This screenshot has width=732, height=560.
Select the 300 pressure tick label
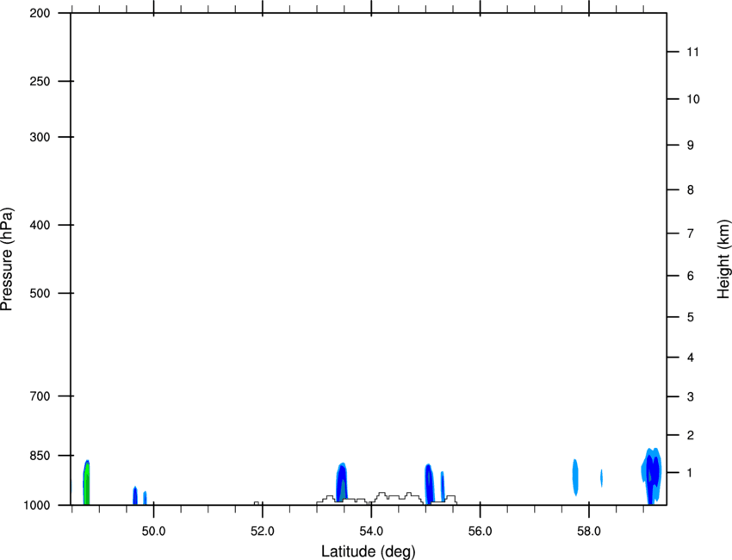point(40,137)
